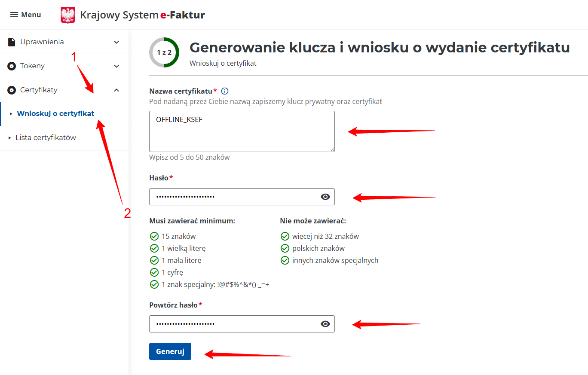Click the checkmark next to polskich znaków
Viewport: 588px width, 375px height.
285,248
